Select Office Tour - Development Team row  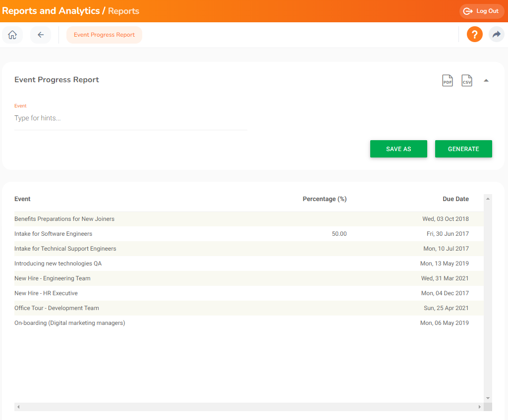click(x=249, y=308)
